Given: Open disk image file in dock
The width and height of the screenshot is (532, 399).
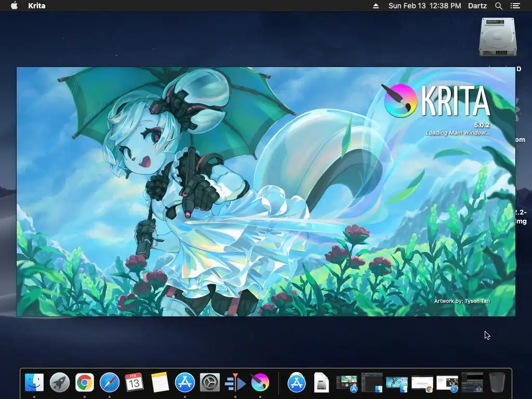Looking at the screenshot, I should point(321,382).
